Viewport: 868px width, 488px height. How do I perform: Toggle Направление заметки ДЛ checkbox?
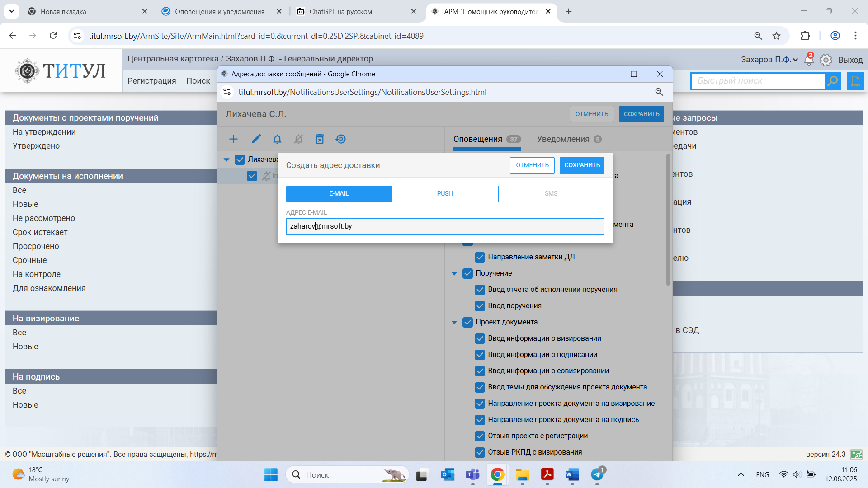480,257
